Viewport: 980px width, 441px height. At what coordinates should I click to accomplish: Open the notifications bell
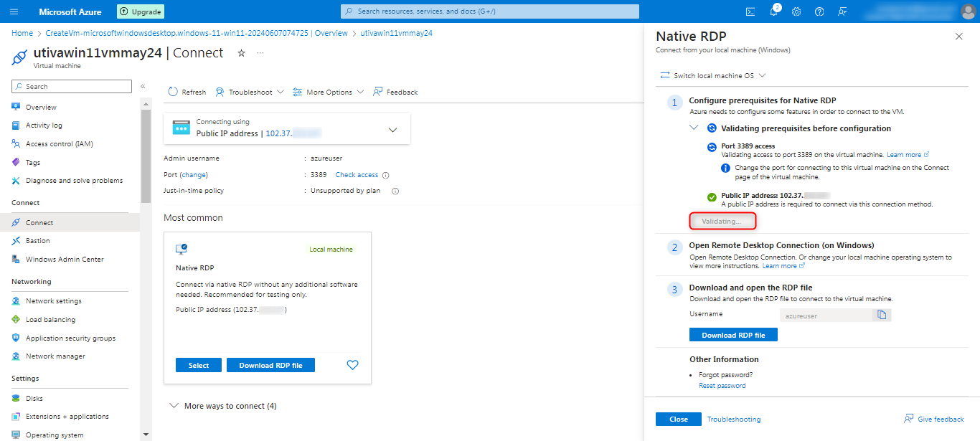coord(773,11)
